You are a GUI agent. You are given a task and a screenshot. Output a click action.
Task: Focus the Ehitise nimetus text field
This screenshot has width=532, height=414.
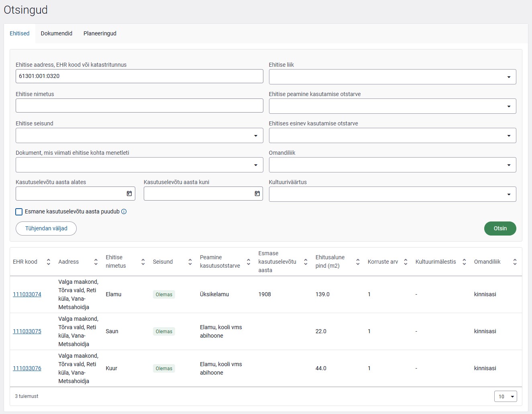139,106
